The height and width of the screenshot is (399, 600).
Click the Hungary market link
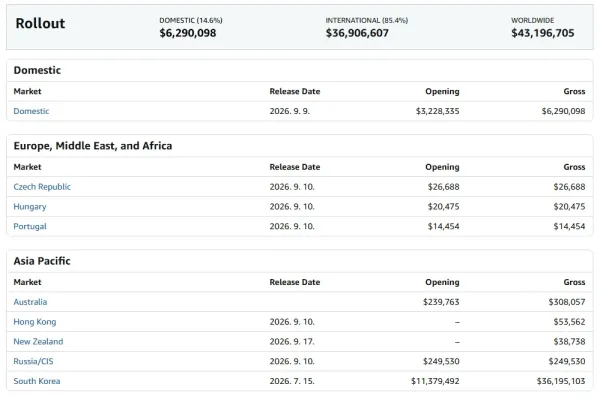pyautogui.click(x=30, y=207)
